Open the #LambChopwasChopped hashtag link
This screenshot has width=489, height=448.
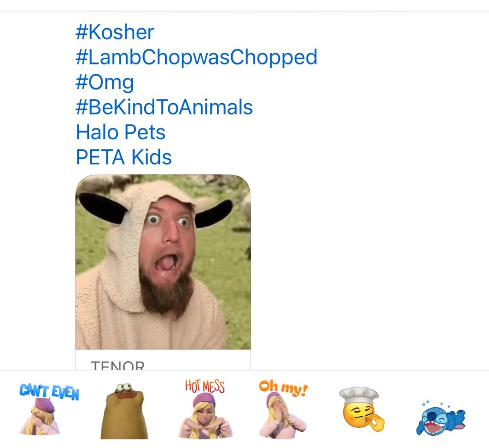(196, 57)
